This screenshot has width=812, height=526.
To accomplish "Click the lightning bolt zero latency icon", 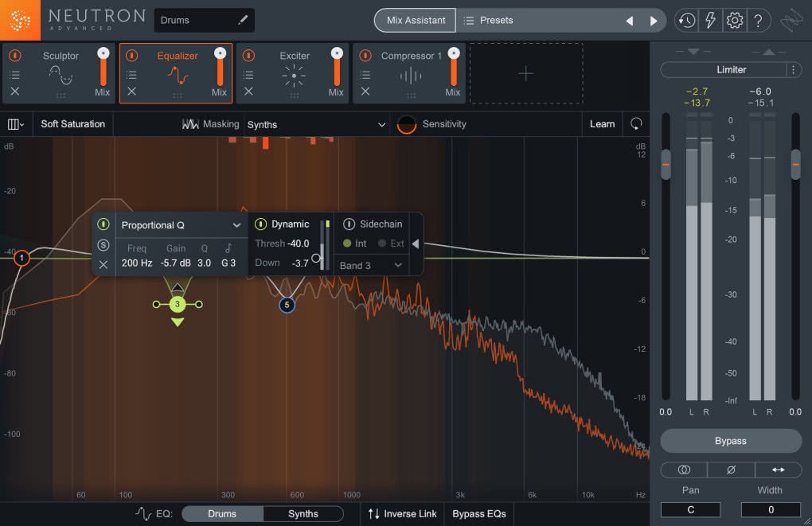I will (x=710, y=21).
